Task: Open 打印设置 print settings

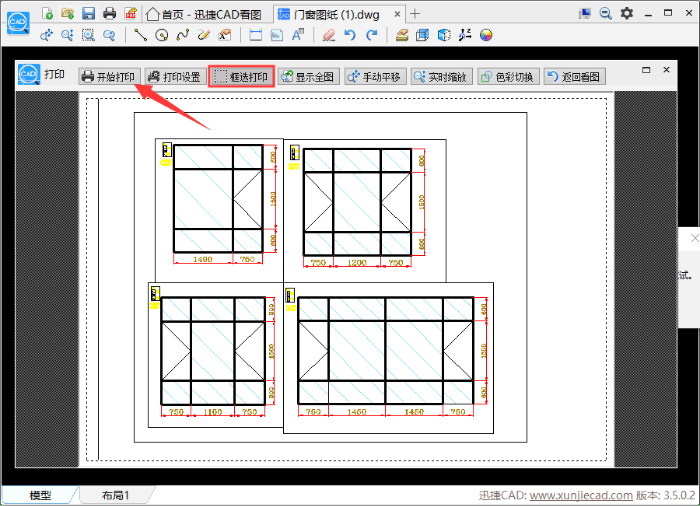Action: coord(175,77)
